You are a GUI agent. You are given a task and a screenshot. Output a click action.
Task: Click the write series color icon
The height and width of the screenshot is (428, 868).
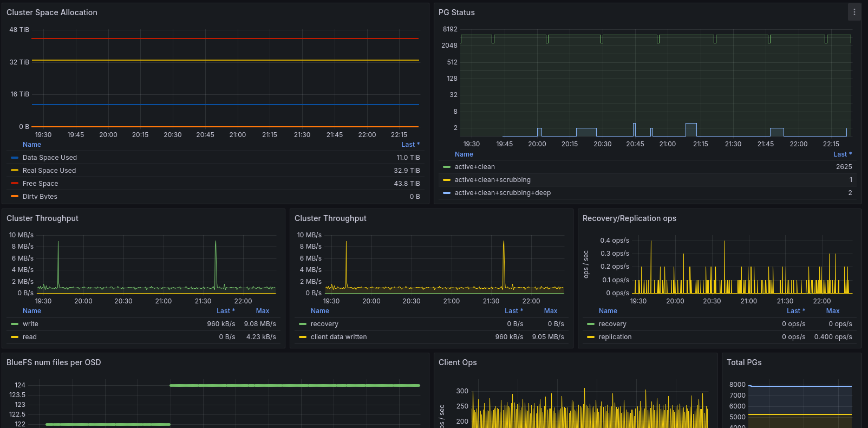pos(15,324)
